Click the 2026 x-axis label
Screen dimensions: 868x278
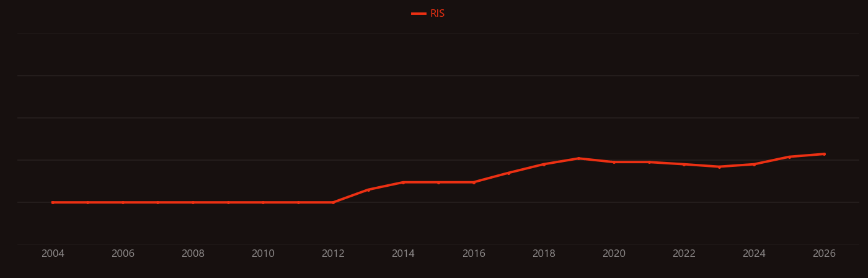824,254
